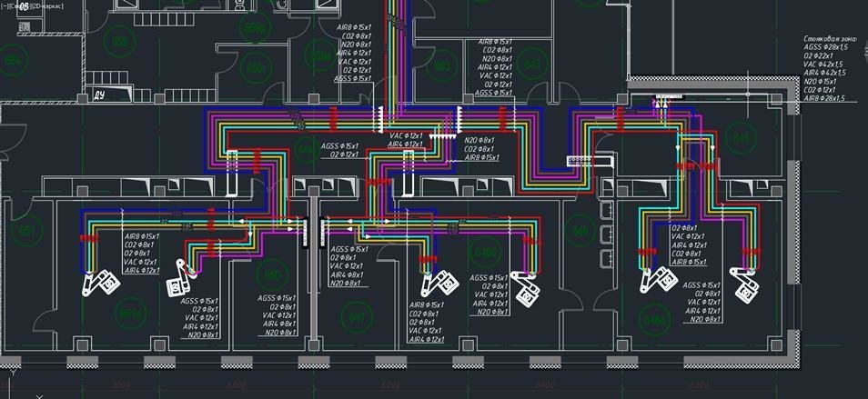Select the room 650 circle marker
The height and width of the screenshot is (399, 868).
click(x=270, y=274)
